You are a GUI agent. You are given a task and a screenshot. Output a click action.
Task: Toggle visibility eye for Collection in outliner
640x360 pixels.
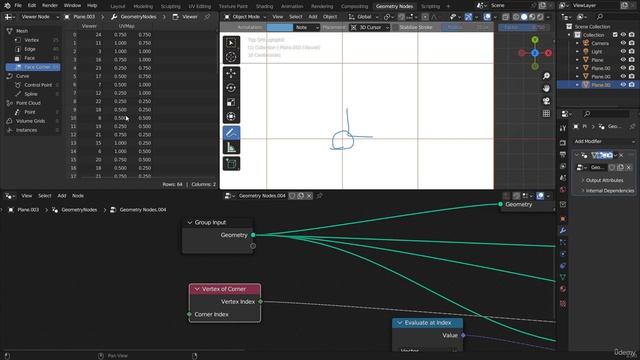[x=623, y=35]
